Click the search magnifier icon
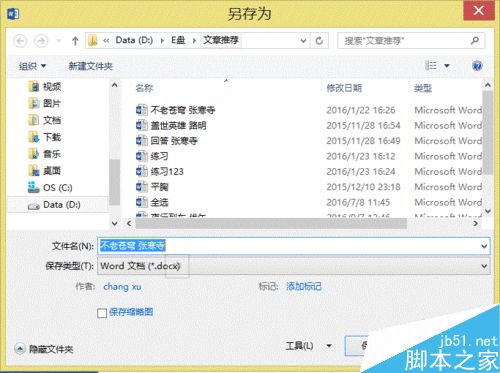 tap(475, 40)
